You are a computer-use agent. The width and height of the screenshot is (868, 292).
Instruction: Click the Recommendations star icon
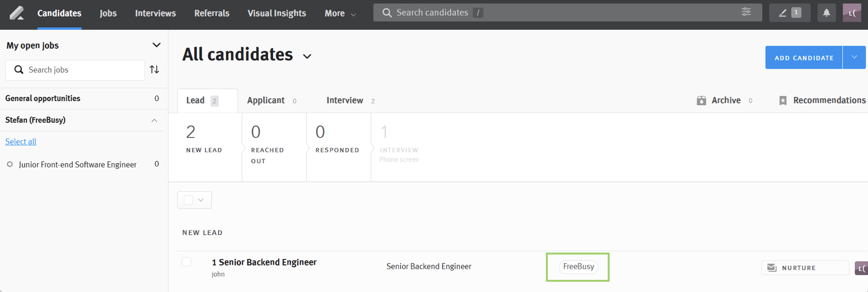pyautogui.click(x=782, y=100)
